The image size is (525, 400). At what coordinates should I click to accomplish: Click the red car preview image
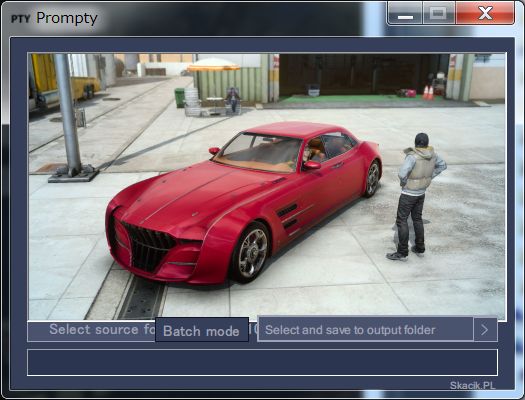tap(267, 186)
